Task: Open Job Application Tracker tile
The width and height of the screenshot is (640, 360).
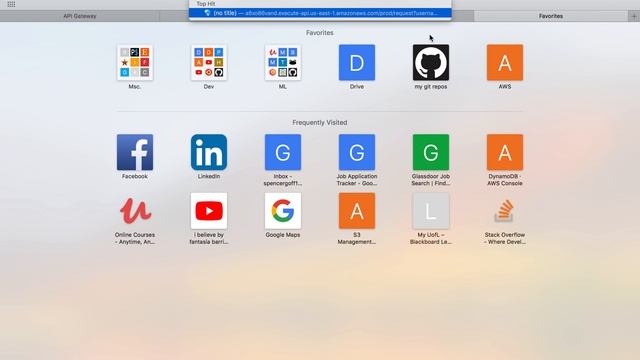Action: [x=357, y=152]
